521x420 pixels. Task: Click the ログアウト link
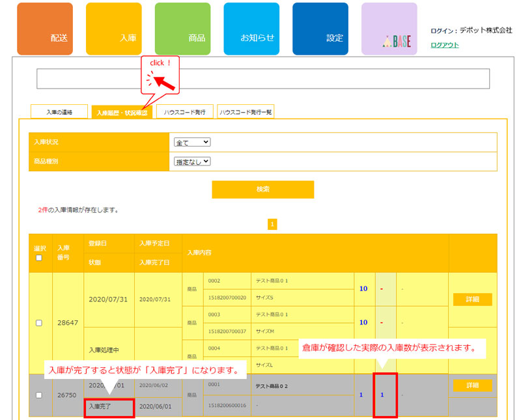click(x=444, y=45)
